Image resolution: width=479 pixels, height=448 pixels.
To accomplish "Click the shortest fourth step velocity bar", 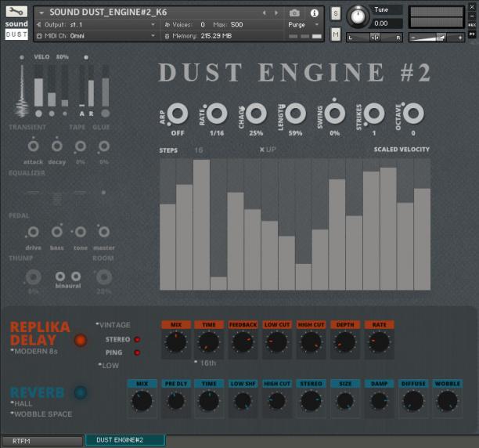I will (218, 284).
